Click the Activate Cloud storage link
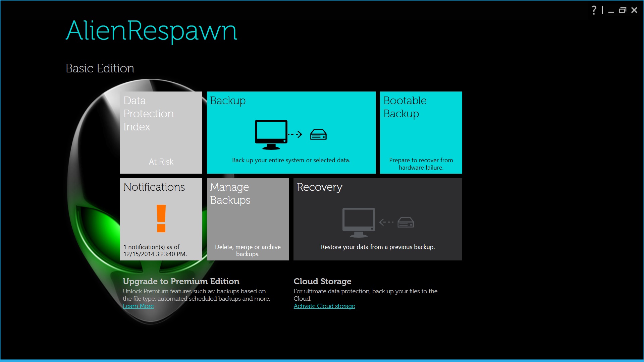 click(324, 306)
